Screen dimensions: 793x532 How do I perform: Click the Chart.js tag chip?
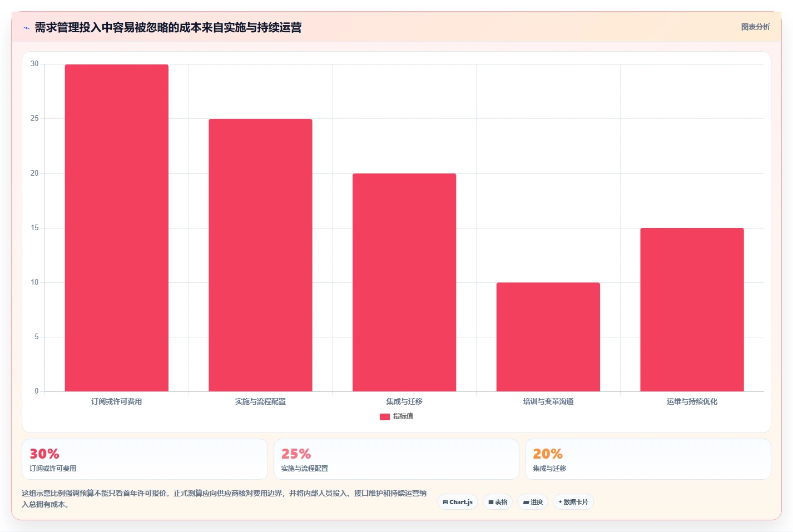tap(458, 502)
